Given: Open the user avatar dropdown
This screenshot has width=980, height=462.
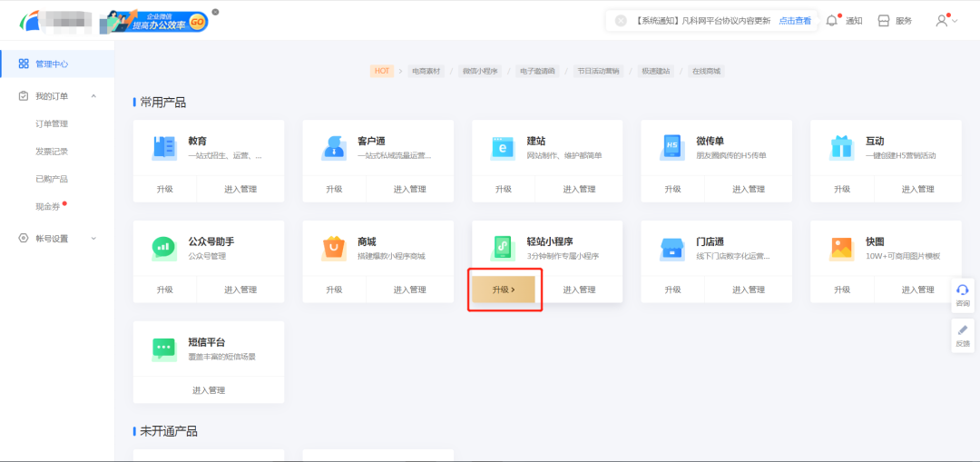Looking at the screenshot, I should point(946,21).
